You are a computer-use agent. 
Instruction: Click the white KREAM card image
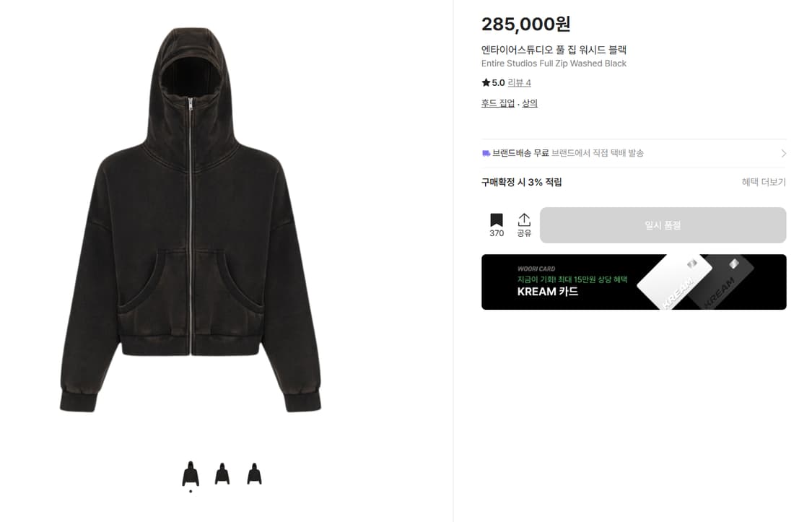tap(674, 282)
